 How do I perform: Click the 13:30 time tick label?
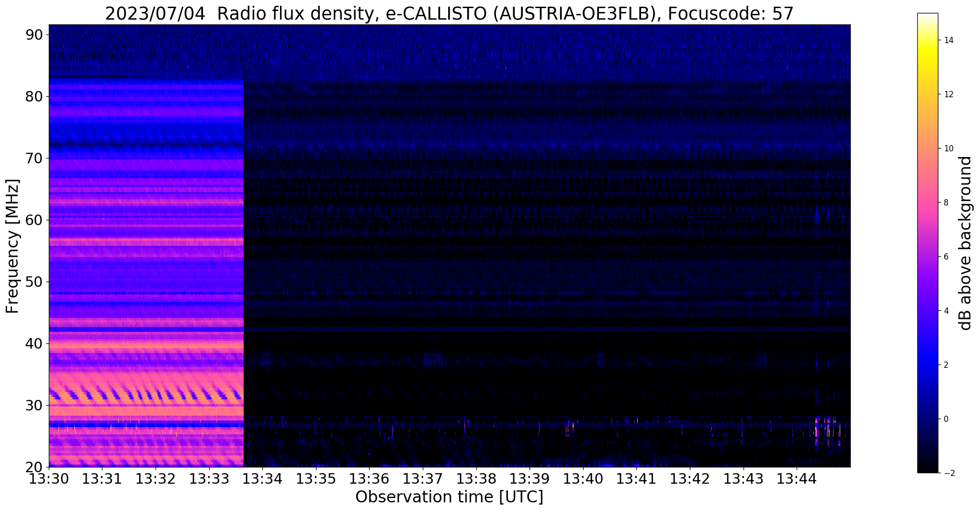49,478
